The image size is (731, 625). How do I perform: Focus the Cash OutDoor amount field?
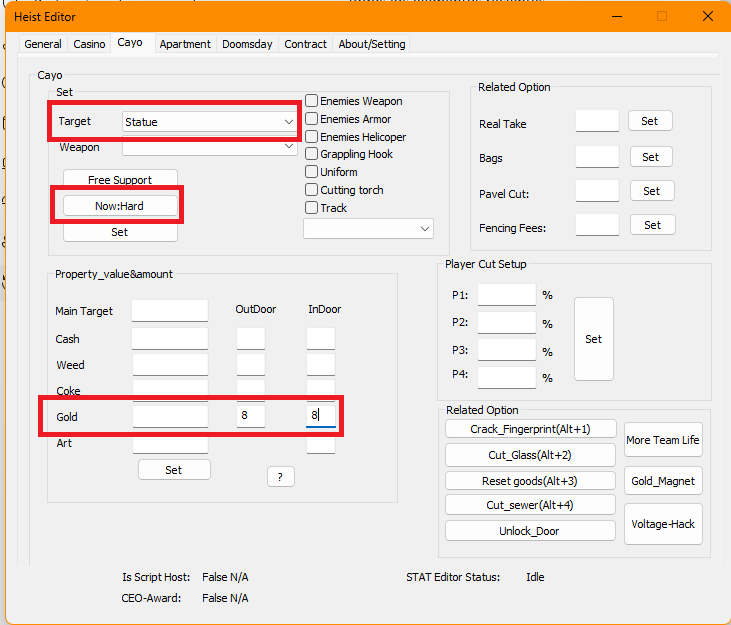(251, 338)
